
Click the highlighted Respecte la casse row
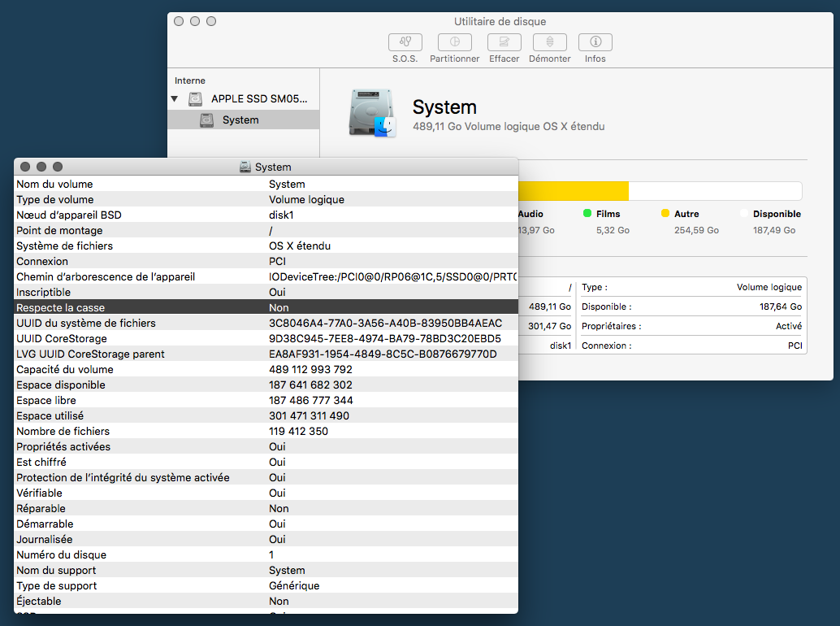click(266, 307)
